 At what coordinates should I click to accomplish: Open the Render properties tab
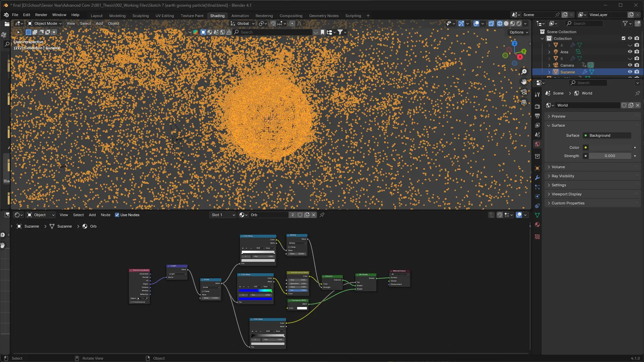[x=537, y=107]
